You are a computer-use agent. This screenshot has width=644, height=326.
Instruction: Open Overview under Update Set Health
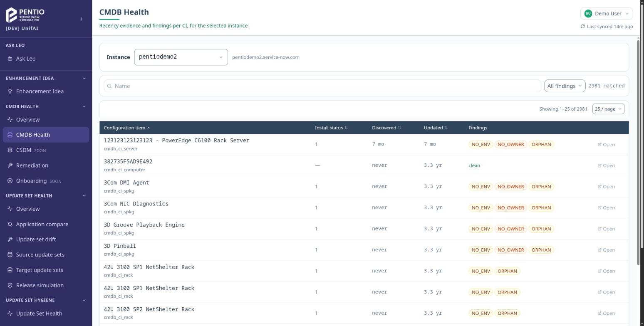click(x=46, y=209)
